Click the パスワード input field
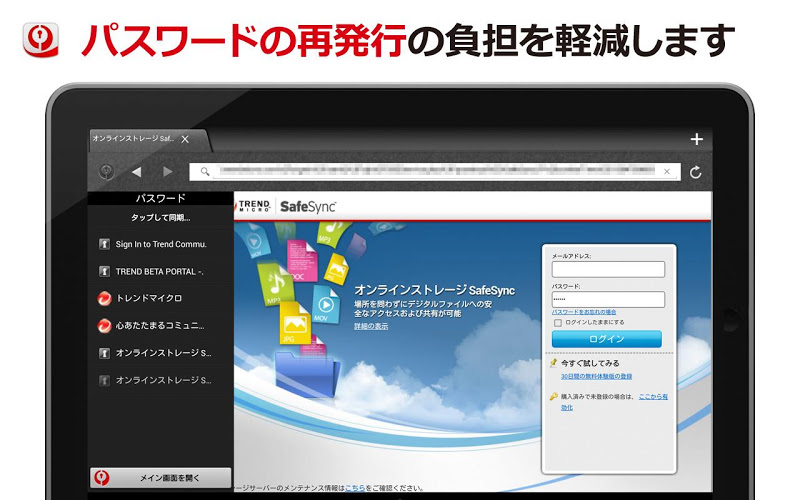800x500 pixels. pyautogui.click(x=608, y=299)
